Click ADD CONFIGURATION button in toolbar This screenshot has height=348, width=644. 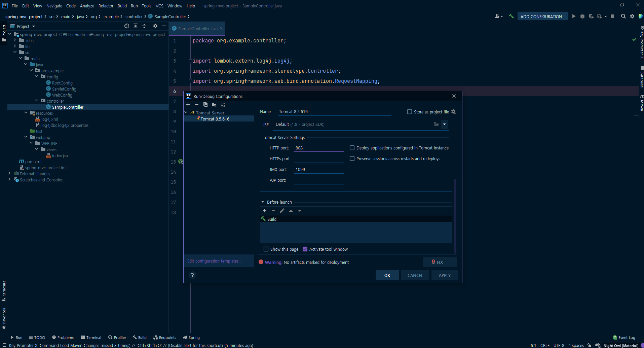[543, 16]
